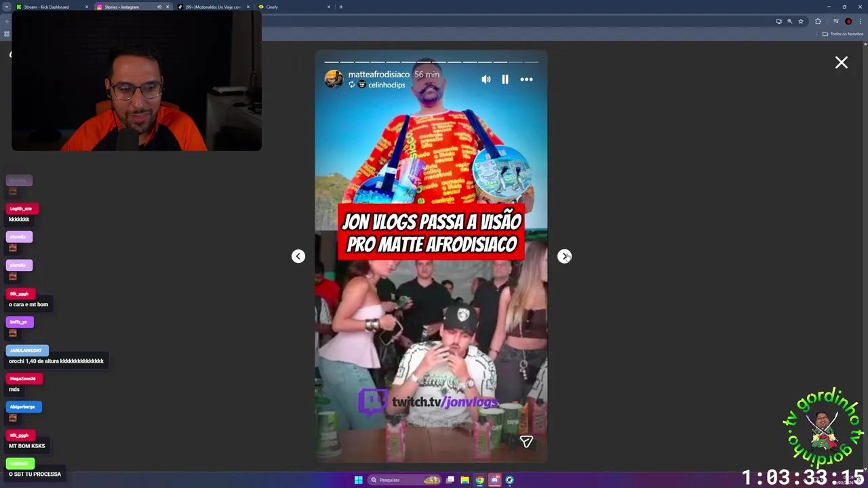
Task: Open the Chrome profile avatar
Action: tap(848, 21)
